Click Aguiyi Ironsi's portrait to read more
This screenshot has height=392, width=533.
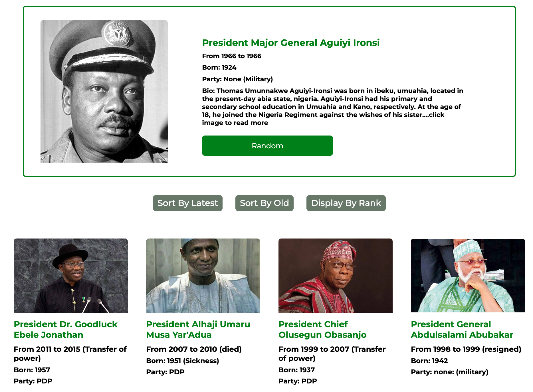click(104, 91)
